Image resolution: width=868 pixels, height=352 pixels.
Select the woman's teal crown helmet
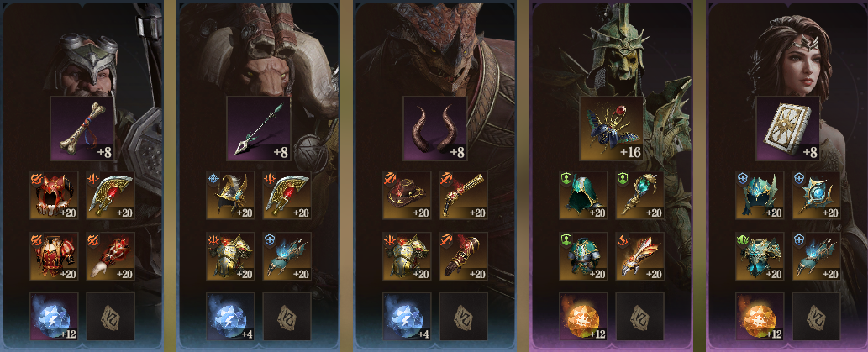[760, 195]
